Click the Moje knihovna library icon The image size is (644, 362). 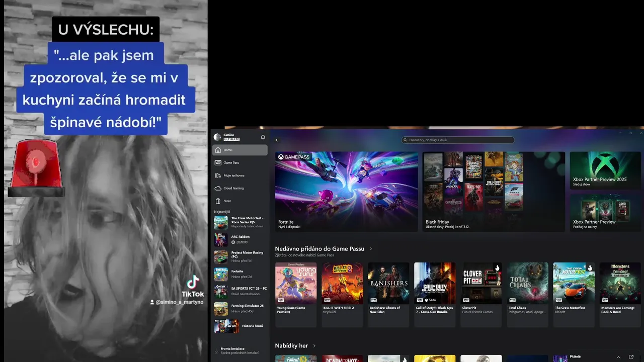[x=218, y=175]
